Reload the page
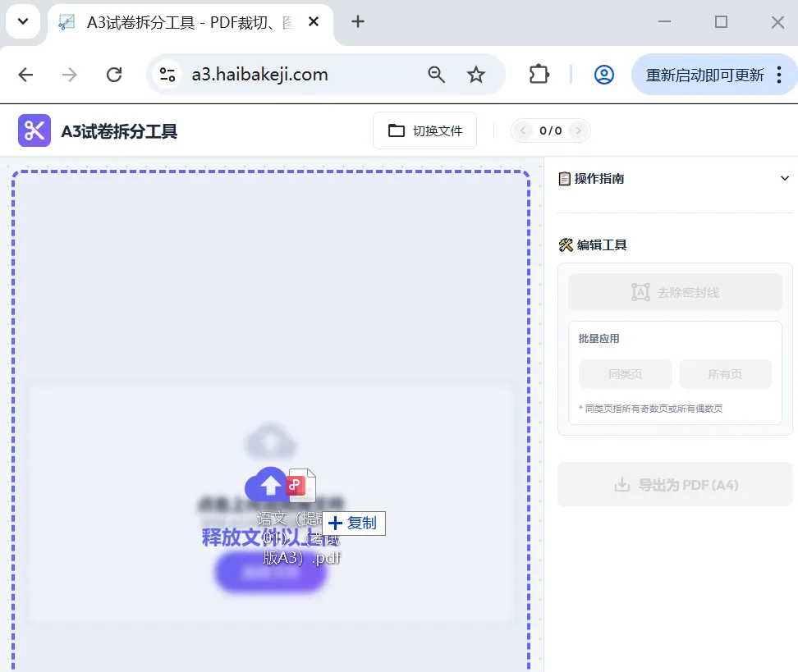The image size is (798, 672). pyautogui.click(x=114, y=75)
